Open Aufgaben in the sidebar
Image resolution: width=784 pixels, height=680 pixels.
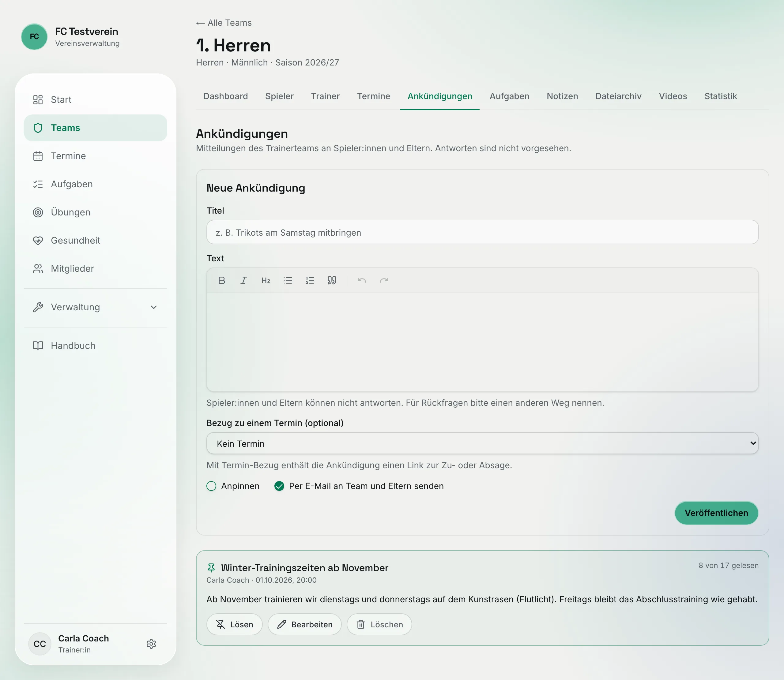point(95,184)
